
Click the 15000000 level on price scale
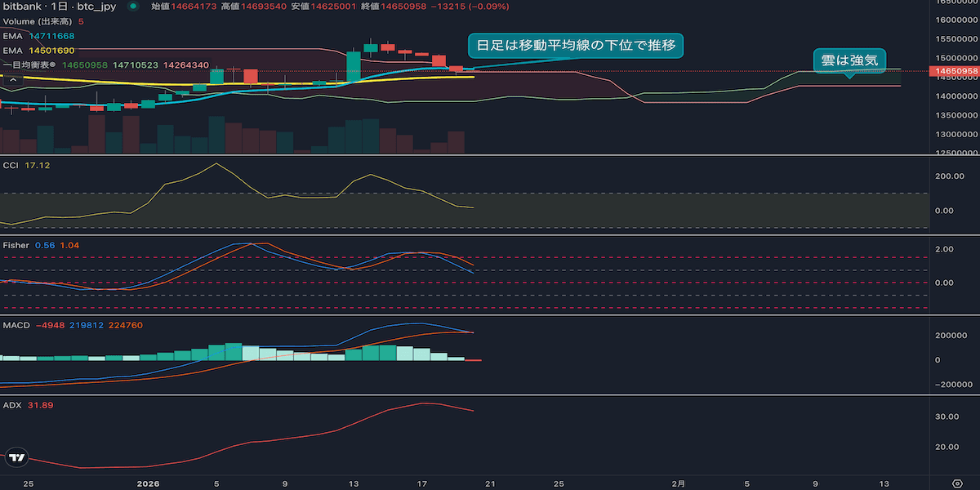[x=955, y=58]
